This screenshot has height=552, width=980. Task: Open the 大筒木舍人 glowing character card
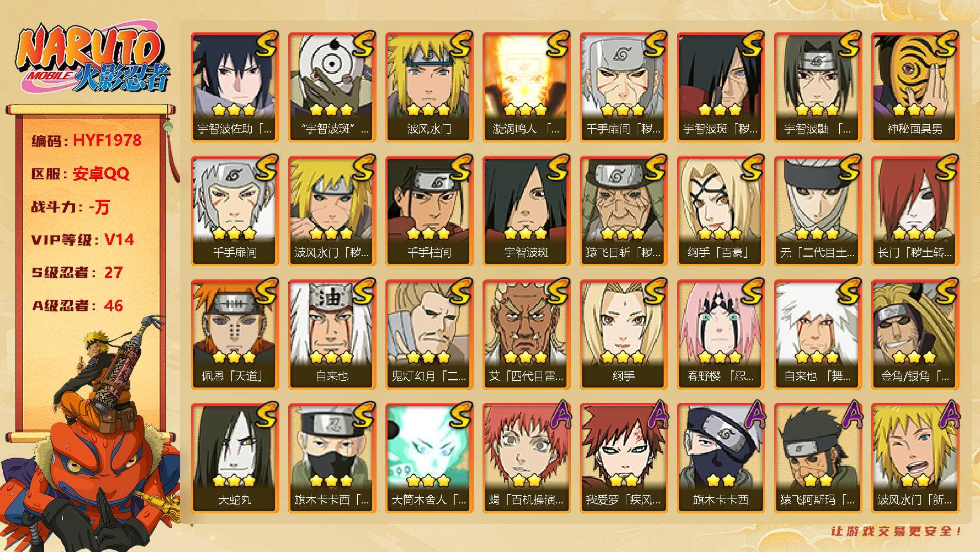(429, 458)
